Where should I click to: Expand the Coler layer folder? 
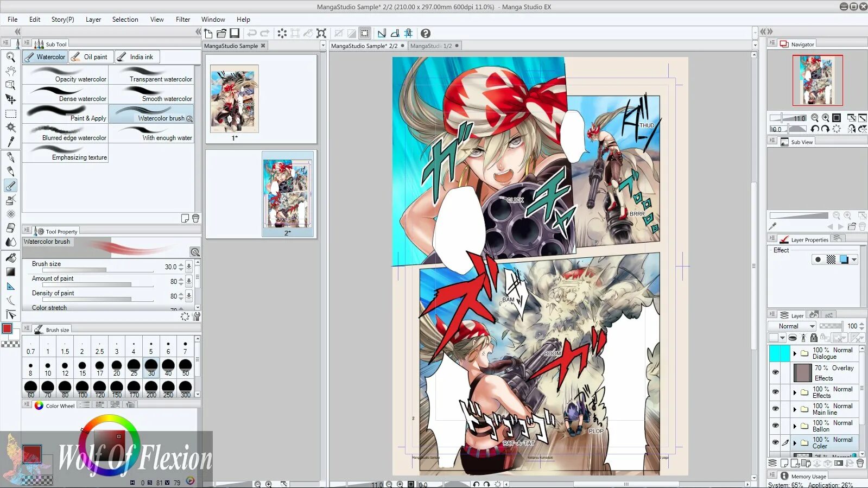point(795,442)
